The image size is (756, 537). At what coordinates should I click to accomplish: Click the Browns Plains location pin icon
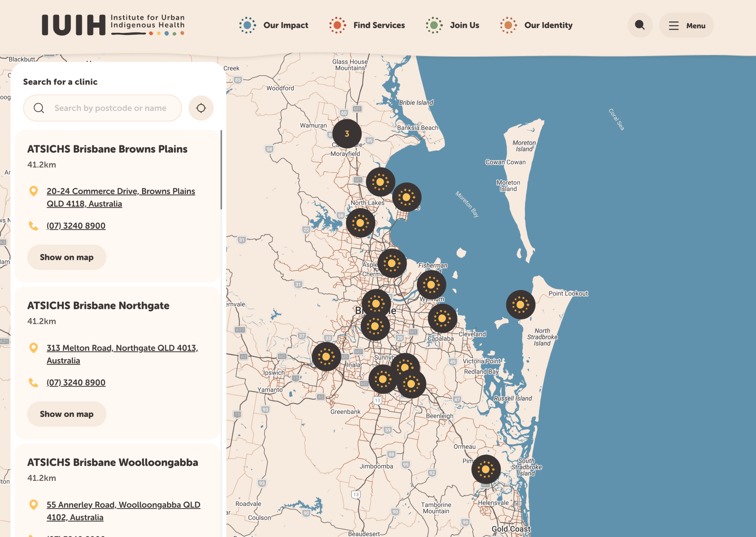pos(33,191)
